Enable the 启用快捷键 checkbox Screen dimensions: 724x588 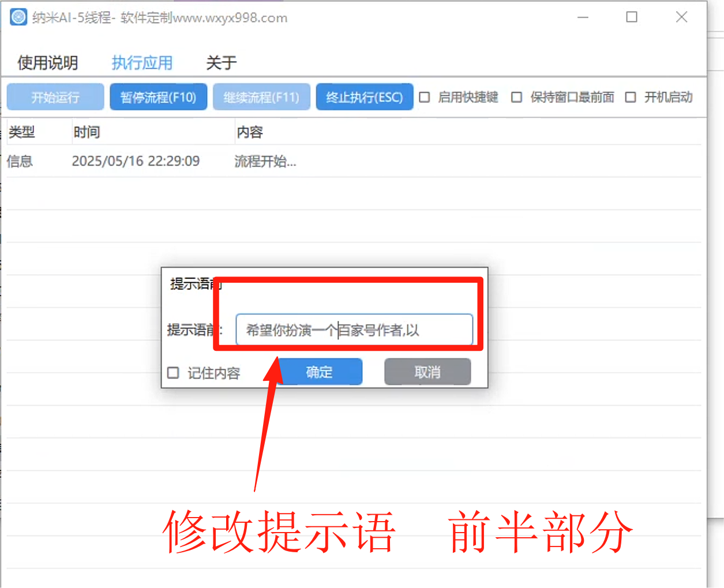[x=425, y=97]
